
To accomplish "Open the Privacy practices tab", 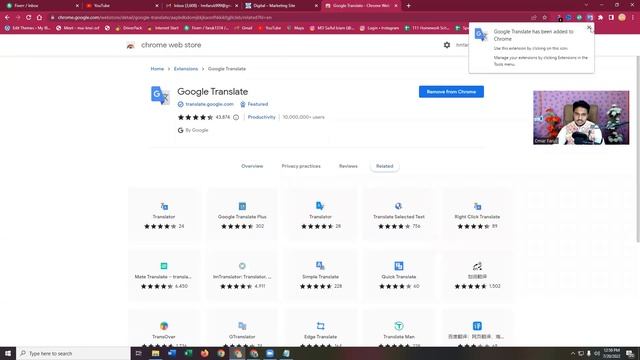I will coord(301,166).
